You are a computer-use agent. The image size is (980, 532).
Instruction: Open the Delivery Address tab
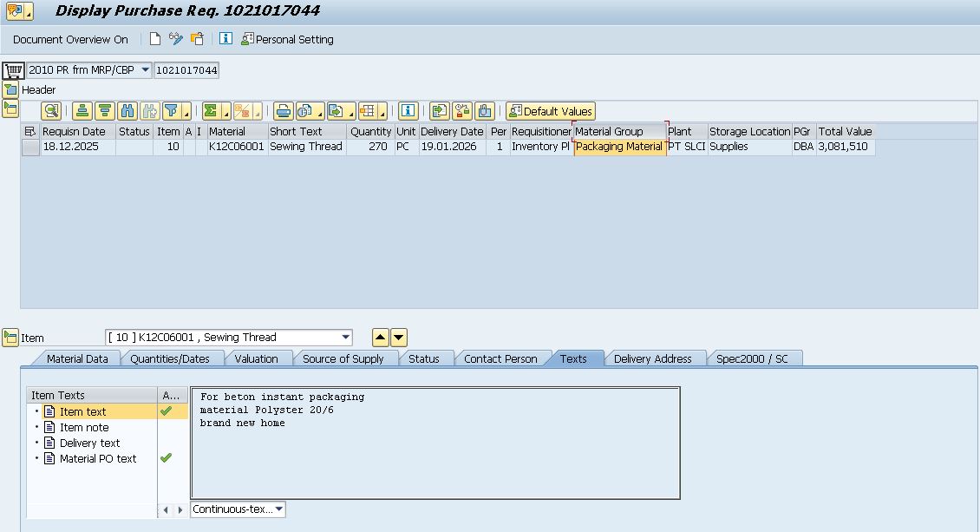point(652,358)
